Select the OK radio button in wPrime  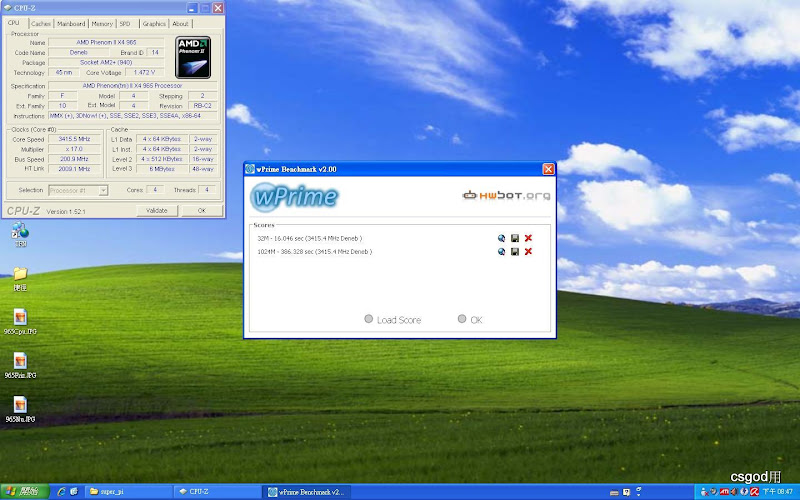[462, 319]
